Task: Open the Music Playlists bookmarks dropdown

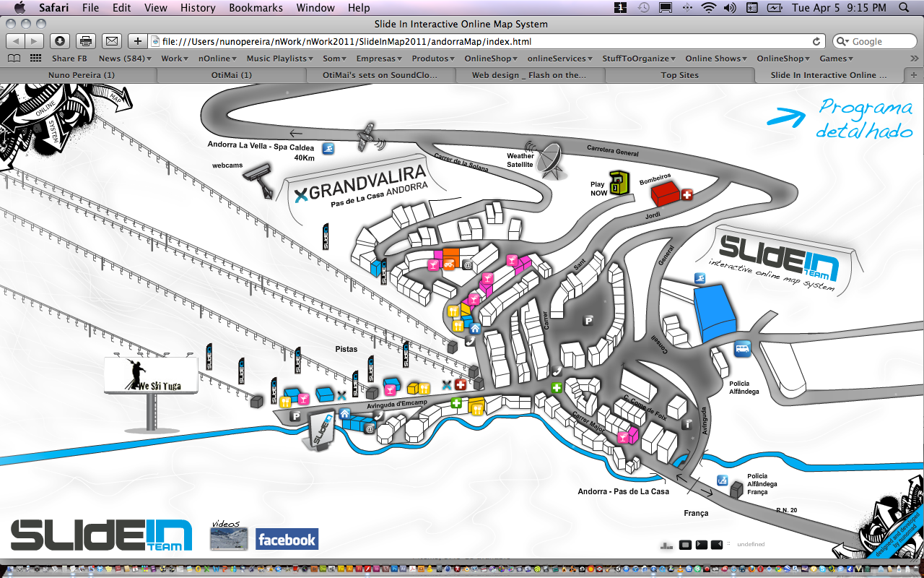Action: (279, 59)
